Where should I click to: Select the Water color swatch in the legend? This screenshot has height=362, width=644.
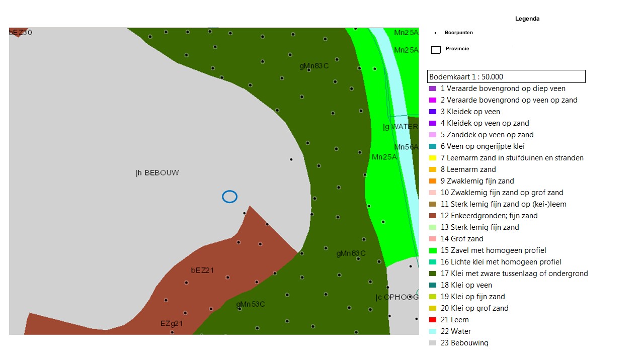point(433,331)
